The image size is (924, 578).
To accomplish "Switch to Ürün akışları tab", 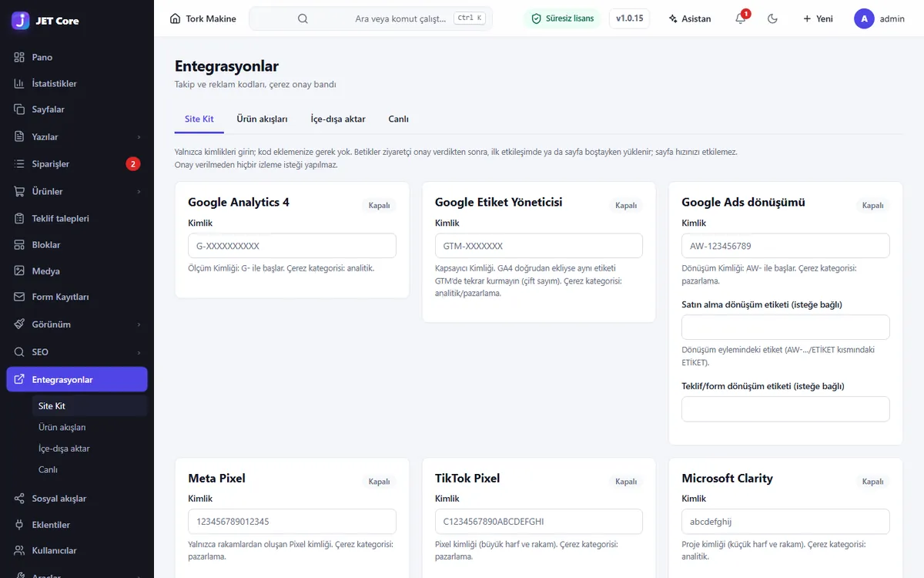I will pos(262,119).
